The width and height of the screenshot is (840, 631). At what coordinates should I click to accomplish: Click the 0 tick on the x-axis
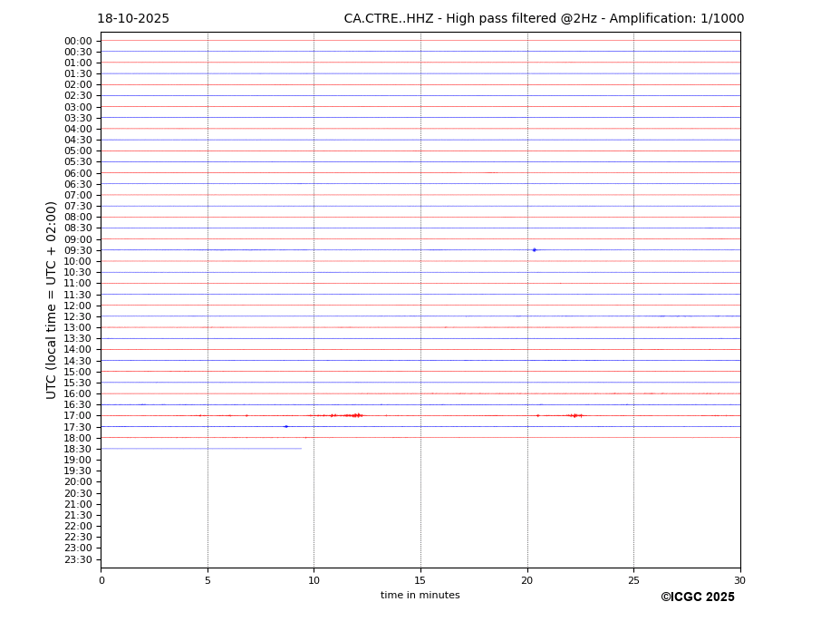[101, 580]
